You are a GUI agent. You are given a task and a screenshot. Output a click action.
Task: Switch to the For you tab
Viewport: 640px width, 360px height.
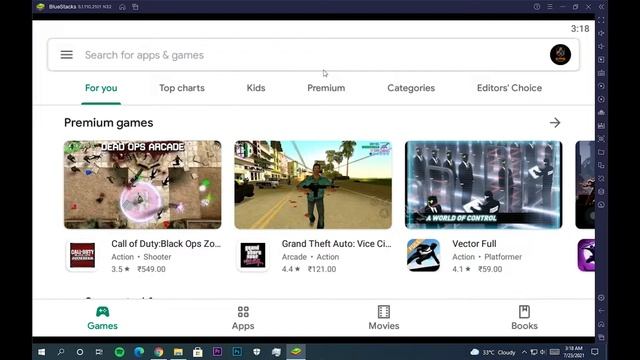click(101, 88)
